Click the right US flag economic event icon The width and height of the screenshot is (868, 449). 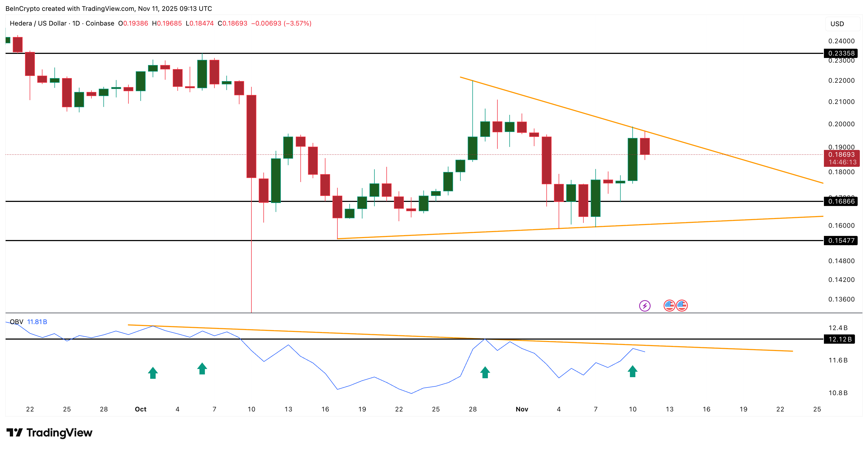click(682, 306)
